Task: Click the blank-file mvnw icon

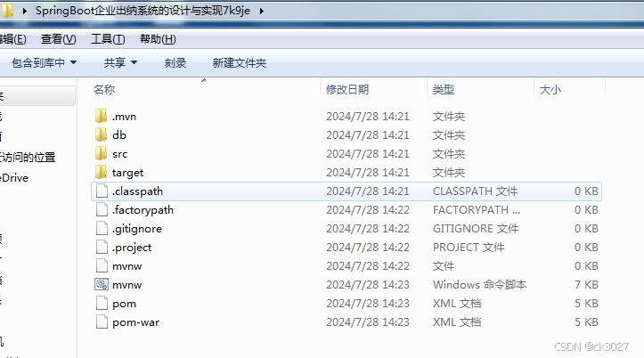Action: tap(102, 266)
